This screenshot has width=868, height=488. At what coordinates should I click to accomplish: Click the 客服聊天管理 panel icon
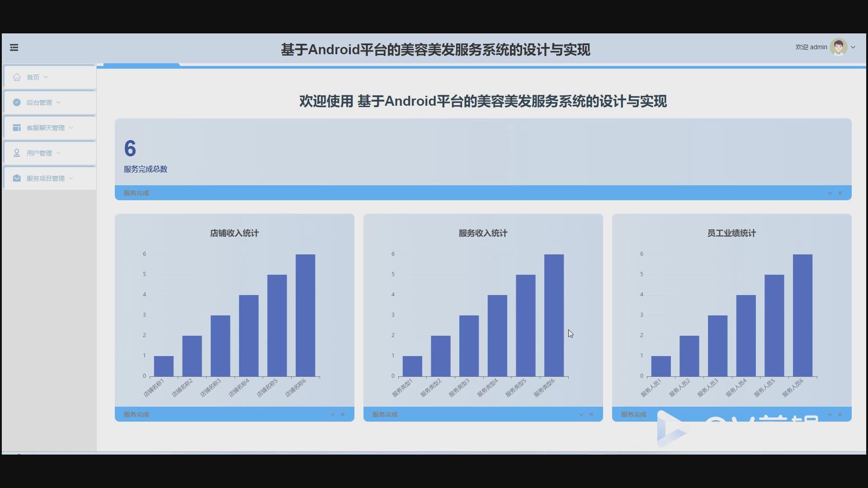[17, 127]
